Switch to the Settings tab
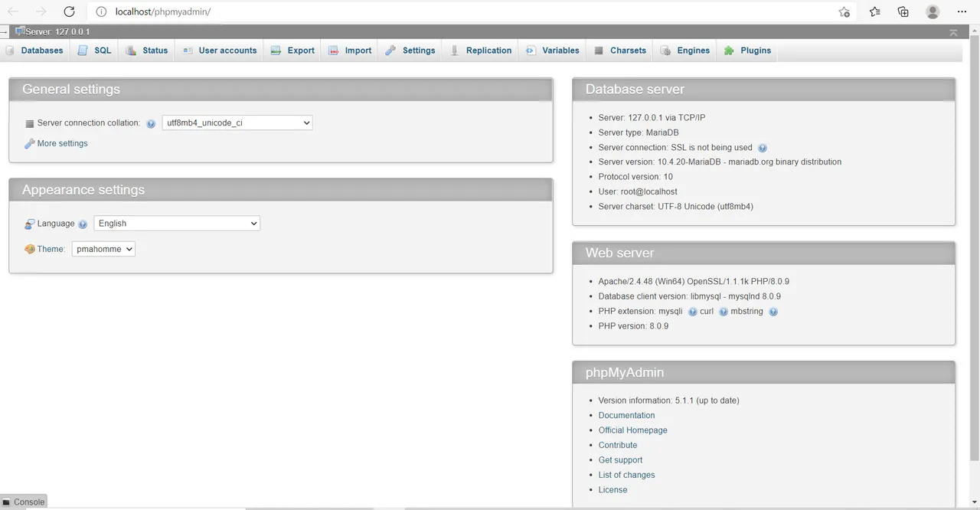 coord(410,51)
